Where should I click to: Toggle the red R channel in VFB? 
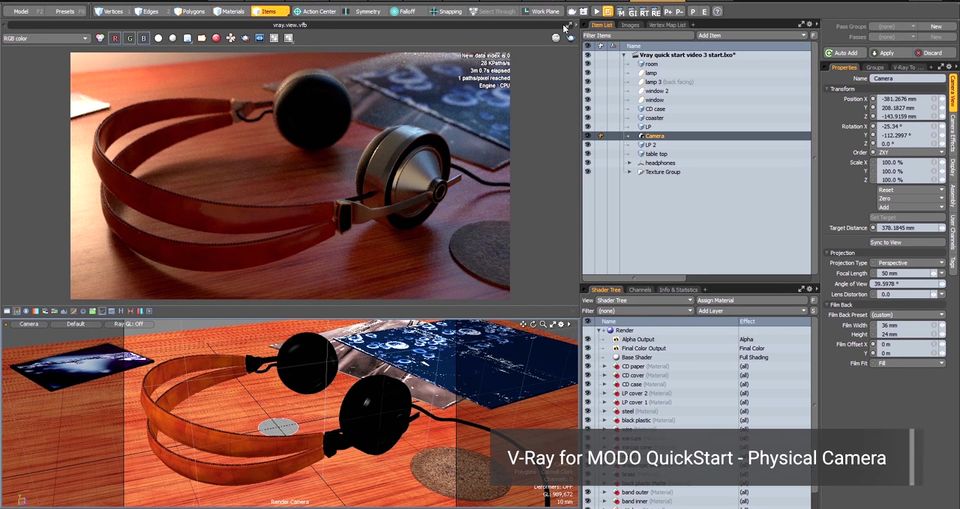(x=115, y=38)
